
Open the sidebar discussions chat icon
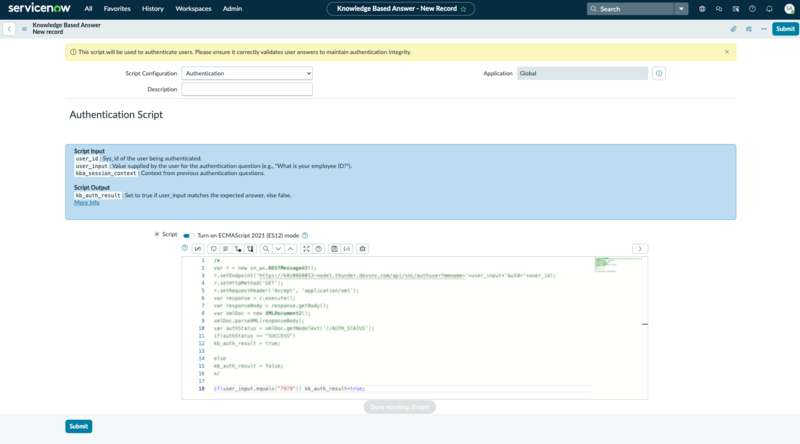pyautogui.click(x=719, y=9)
